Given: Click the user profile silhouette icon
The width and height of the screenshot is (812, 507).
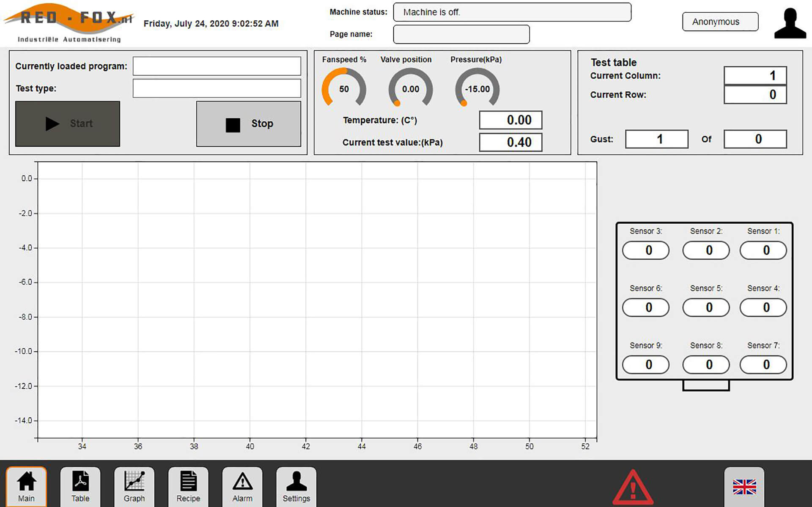Looking at the screenshot, I should (790, 24).
